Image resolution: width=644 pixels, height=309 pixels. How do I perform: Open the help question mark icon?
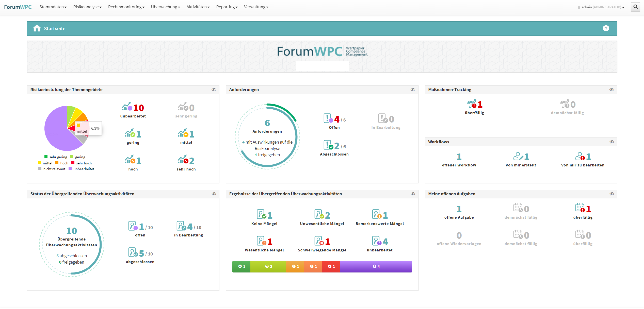point(606,28)
